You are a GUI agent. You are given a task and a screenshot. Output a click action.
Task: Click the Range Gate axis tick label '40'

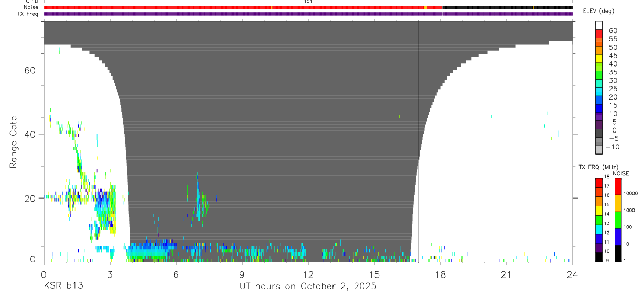[x=30, y=134]
